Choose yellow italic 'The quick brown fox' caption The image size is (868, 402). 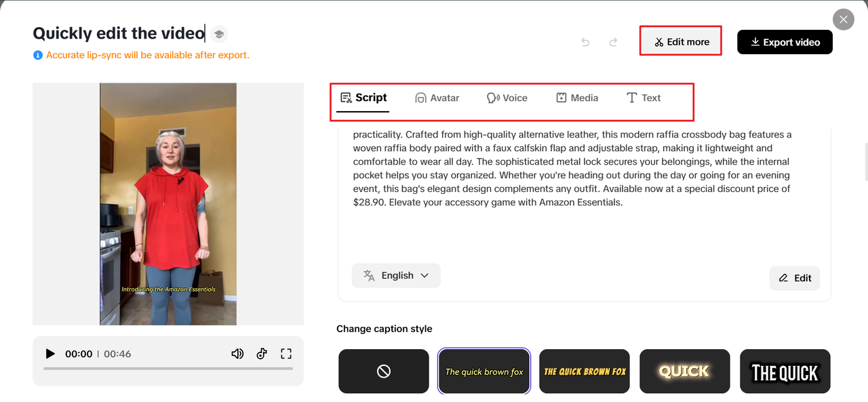(484, 371)
